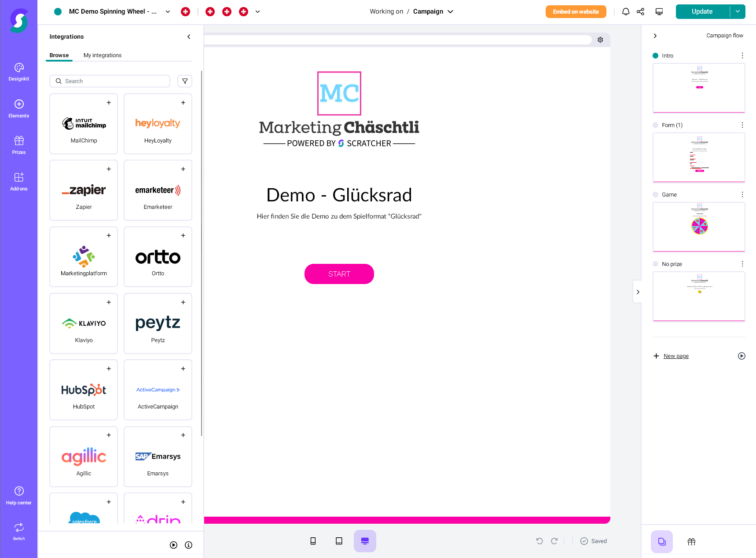Click the New page link in Campaign flow
Image resolution: width=756 pixels, height=558 pixels.
tap(675, 356)
